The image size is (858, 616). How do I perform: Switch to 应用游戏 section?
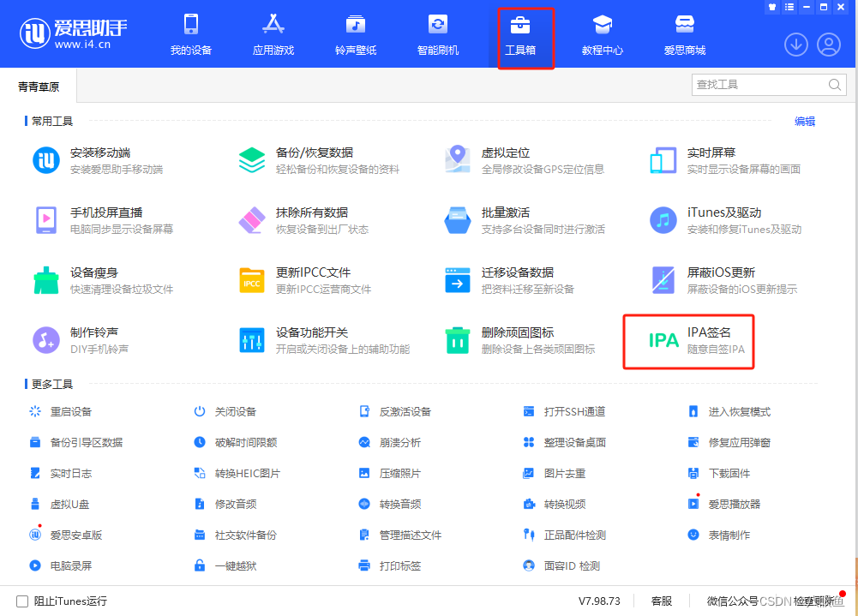273,34
